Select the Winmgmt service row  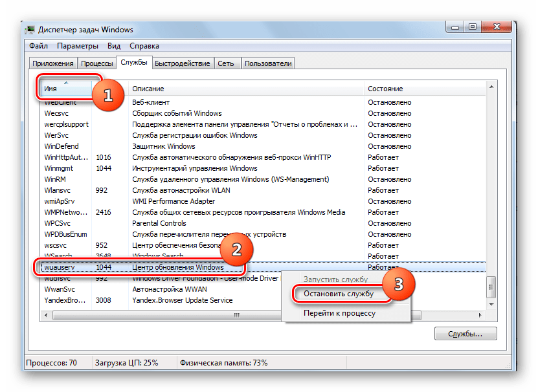(x=263, y=168)
